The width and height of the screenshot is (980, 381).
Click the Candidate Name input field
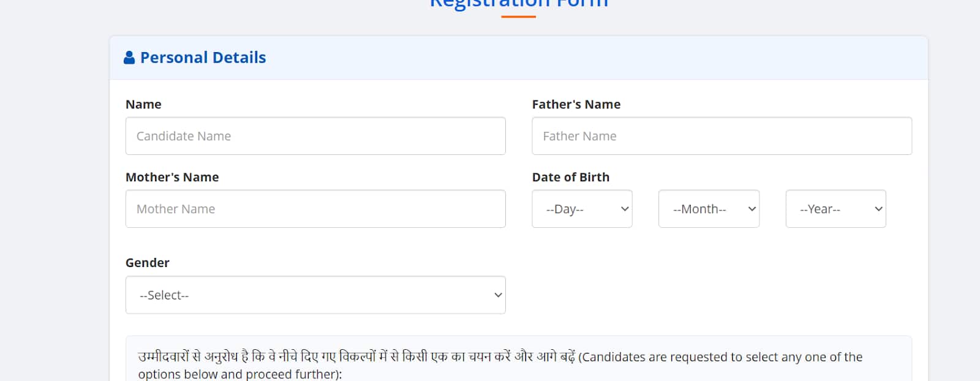click(315, 136)
